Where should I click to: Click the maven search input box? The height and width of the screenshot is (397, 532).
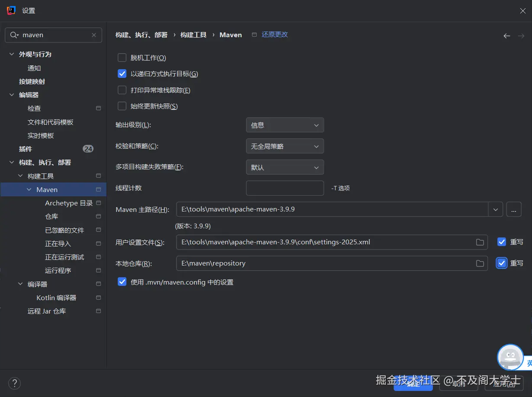click(53, 35)
